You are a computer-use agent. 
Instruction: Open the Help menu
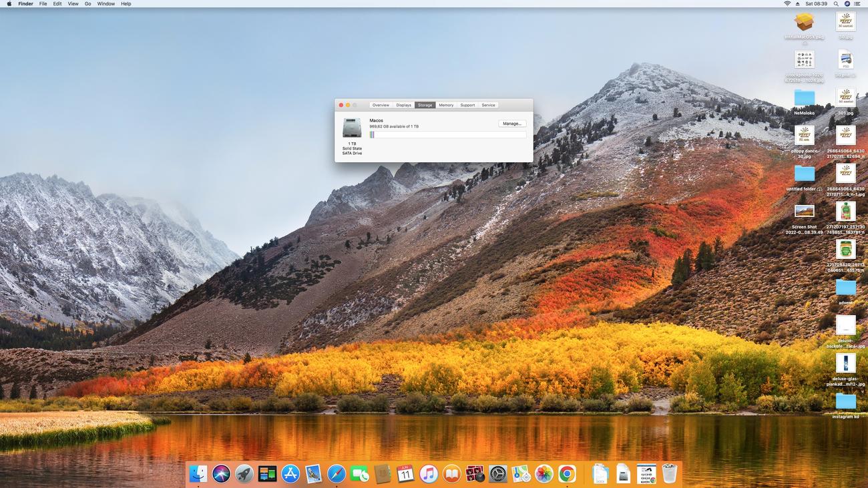[x=126, y=3]
